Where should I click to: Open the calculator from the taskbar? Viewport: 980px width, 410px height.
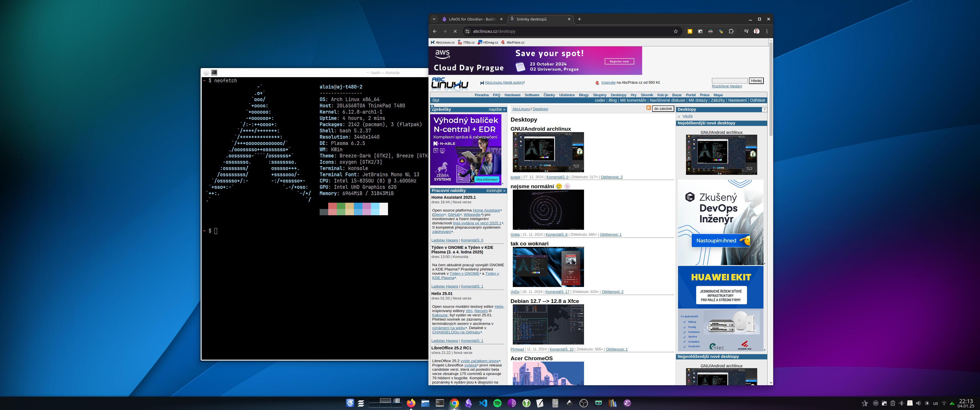555,403
